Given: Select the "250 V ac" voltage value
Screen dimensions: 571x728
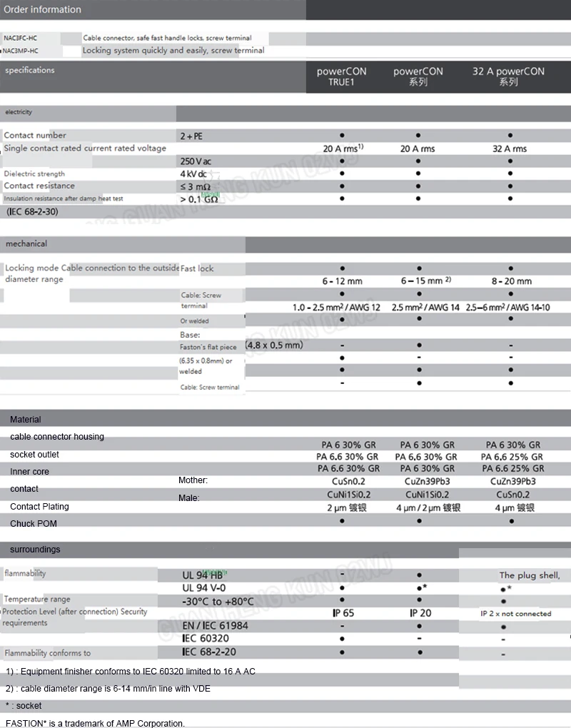Looking at the screenshot, I should tap(196, 161).
